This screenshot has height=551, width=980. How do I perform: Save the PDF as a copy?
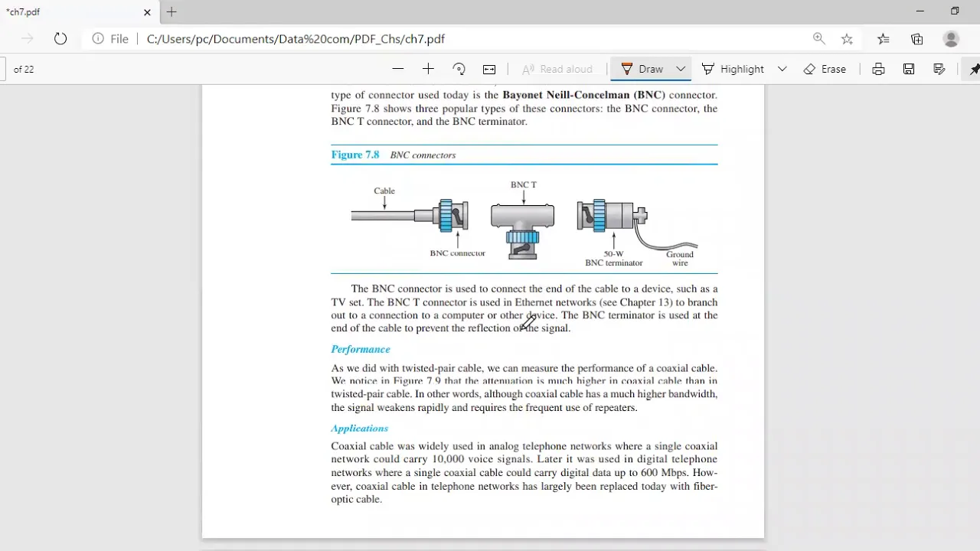pyautogui.click(x=939, y=69)
